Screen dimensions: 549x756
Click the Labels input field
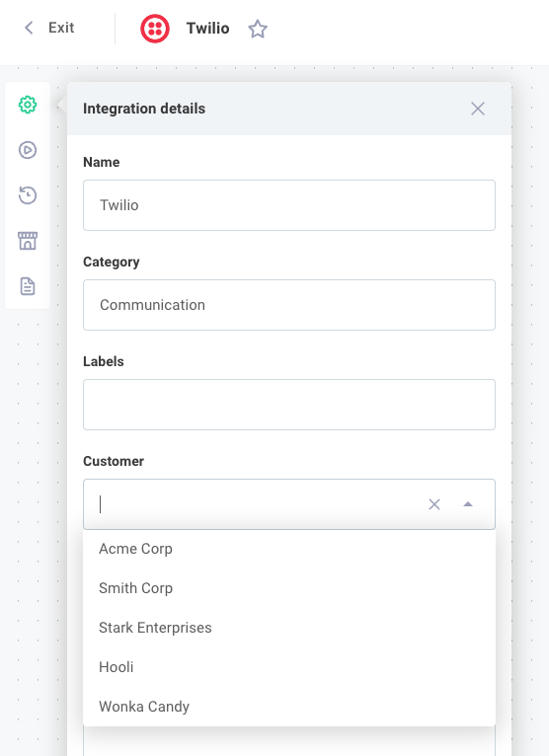tap(289, 405)
